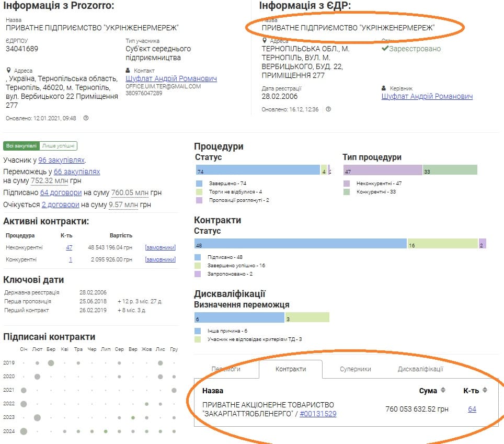Click the person icon beside Контакт
Image resolution: width=504 pixels, height=444 pixels.
point(129,71)
